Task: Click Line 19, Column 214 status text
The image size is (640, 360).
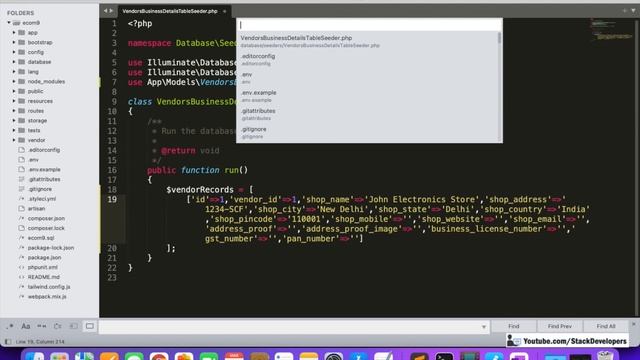Action: click(40, 342)
